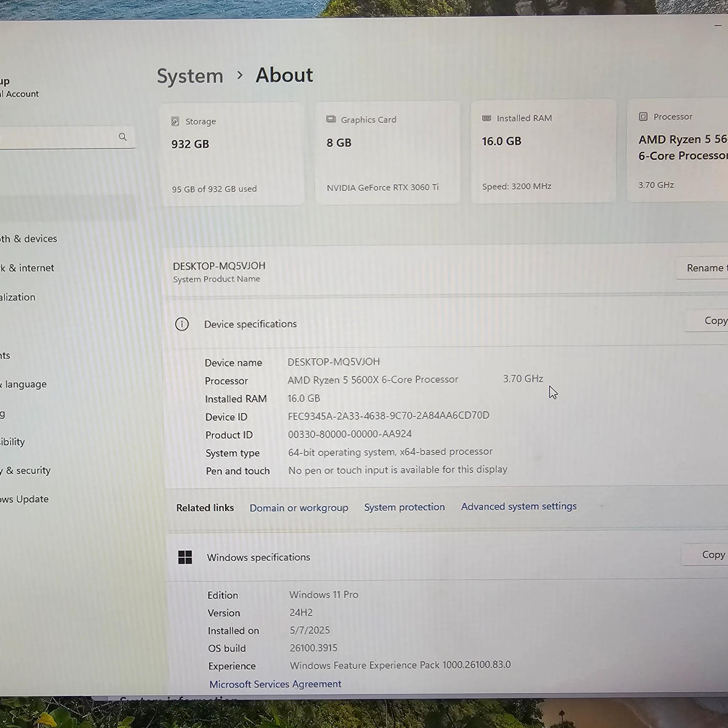Viewport: 728px width, 728px height.
Task: Click the Windows Feature Experience Pack text
Action: pyautogui.click(x=400, y=665)
